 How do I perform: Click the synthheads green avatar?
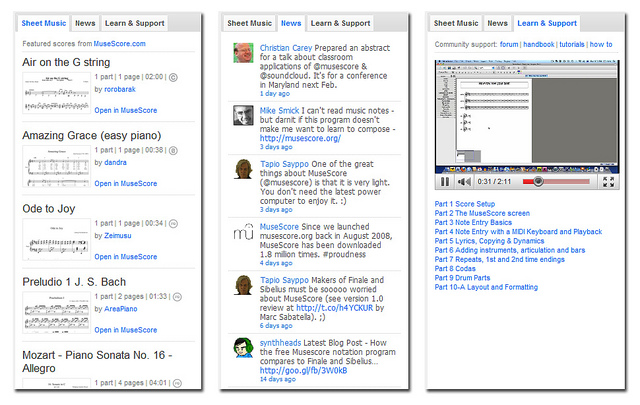242,349
